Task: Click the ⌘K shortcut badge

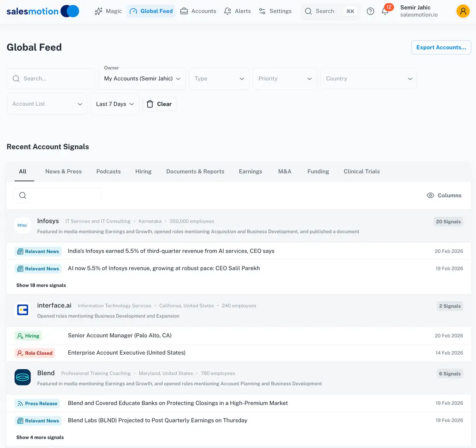Action: pos(350,11)
